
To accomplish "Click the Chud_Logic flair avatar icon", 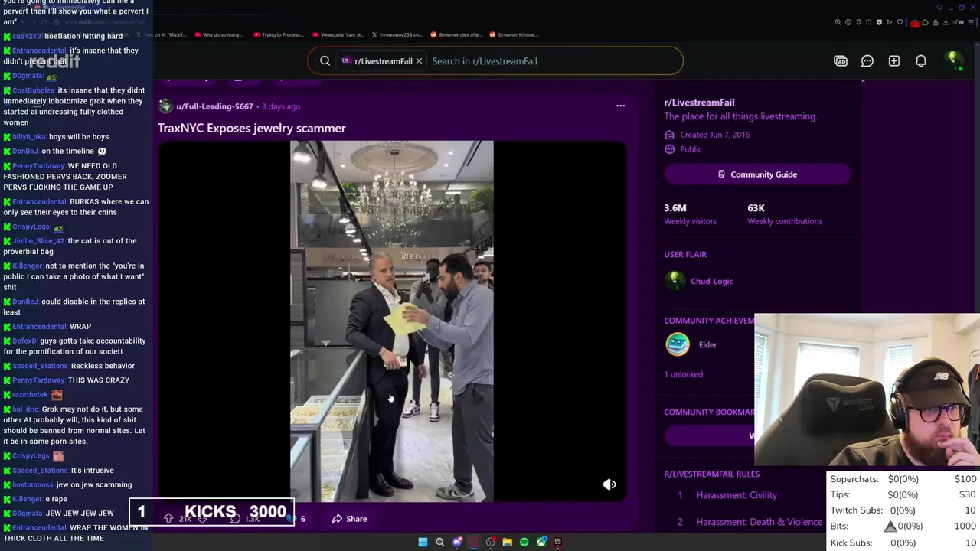I will tap(675, 281).
